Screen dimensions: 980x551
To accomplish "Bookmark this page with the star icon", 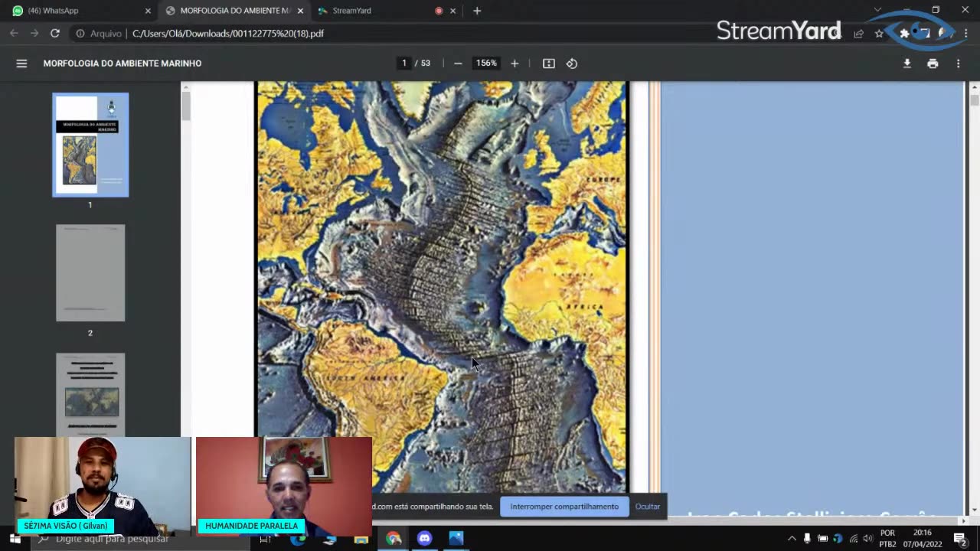I will 879,34.
